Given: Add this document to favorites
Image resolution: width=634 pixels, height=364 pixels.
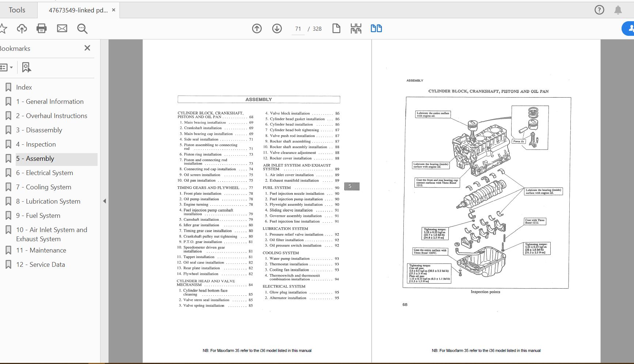Looking at the screenshot, I should [4, 29].
